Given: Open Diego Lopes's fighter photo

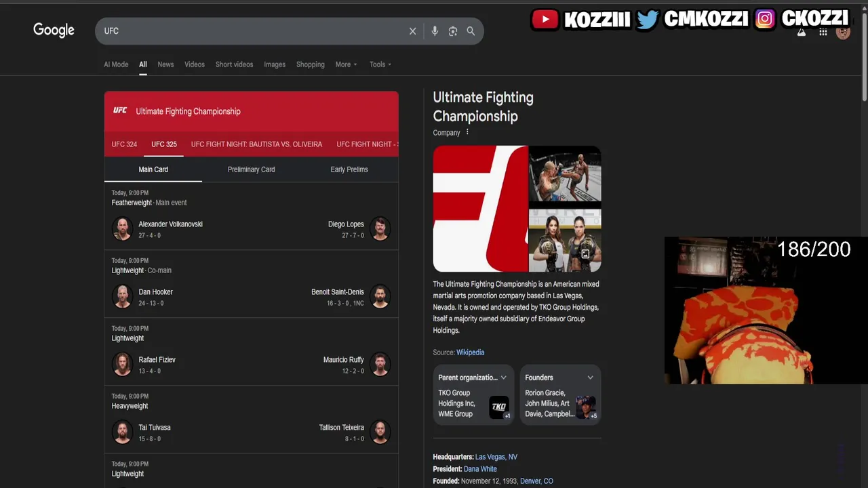Looking at the screenshot, I should 380,229.
